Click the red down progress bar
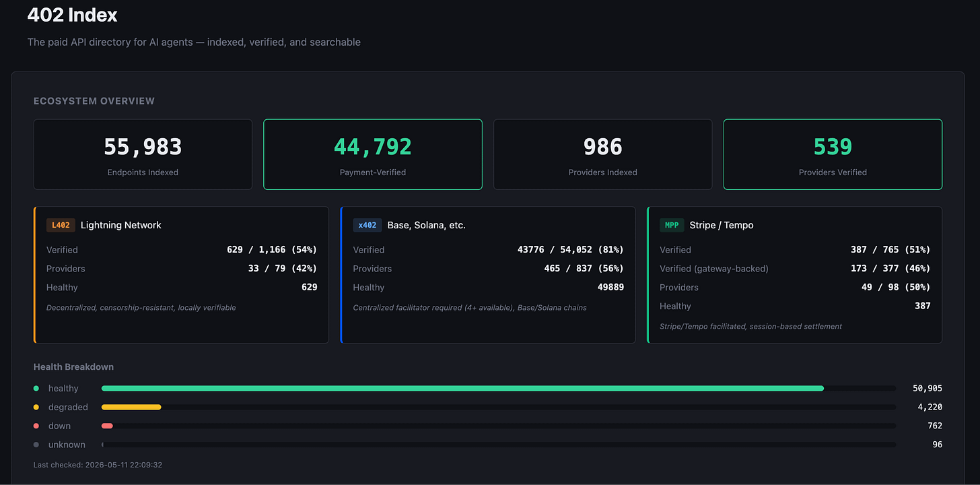The width and height of the screenshot is (980, 485). pyautogui.click(x=107, y=426)
